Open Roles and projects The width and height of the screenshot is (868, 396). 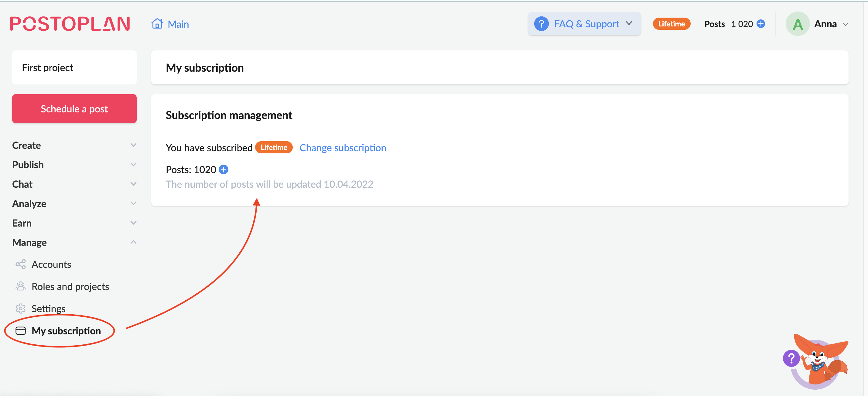[x=70, y=286]
